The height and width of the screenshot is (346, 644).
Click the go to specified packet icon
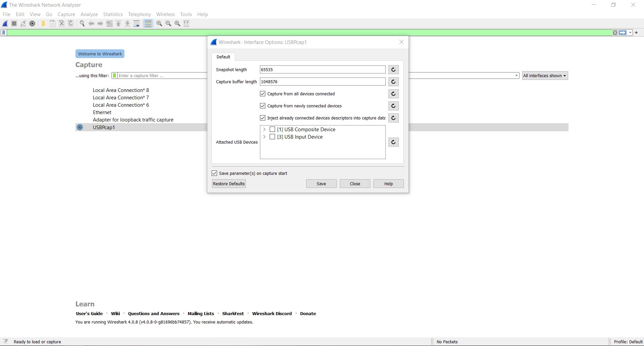[109, 23]
